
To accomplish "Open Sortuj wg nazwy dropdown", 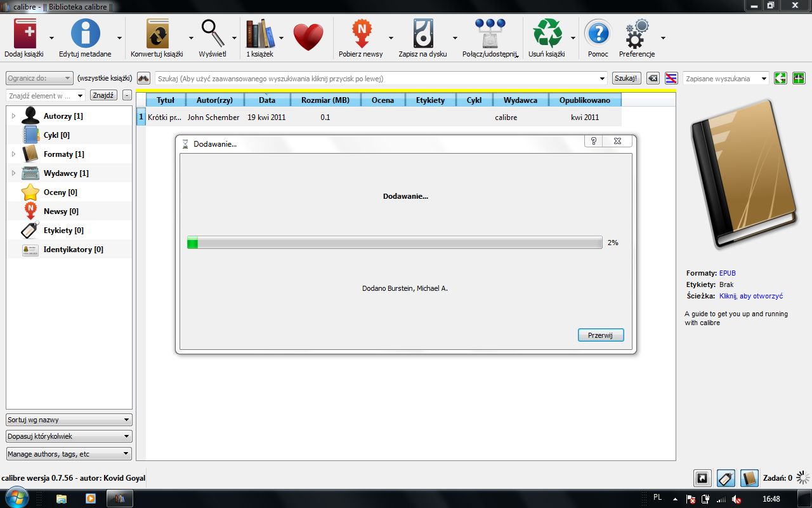I will click(69, 420).
